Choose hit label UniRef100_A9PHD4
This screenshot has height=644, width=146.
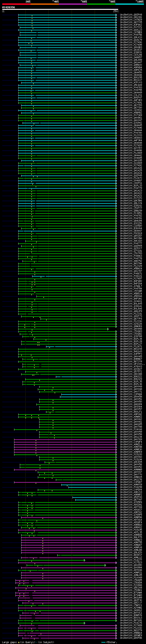click(x=131, y=67)
